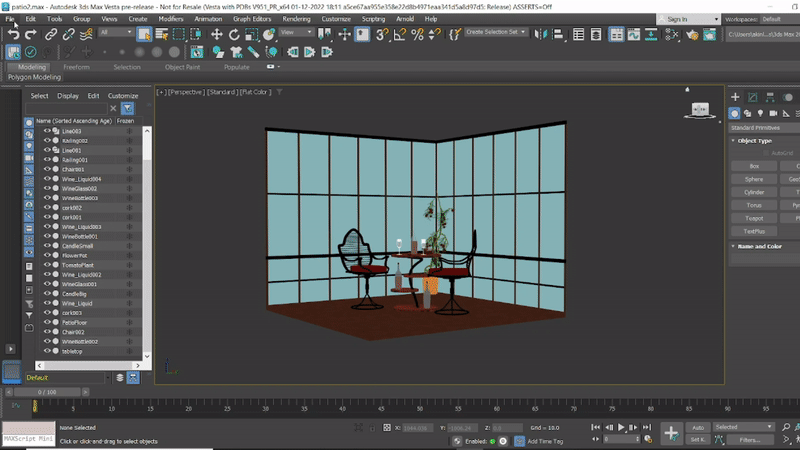This screenshot has height=450, width=800.
Task: Select the Move transform tool
Action: pos(217,34)
